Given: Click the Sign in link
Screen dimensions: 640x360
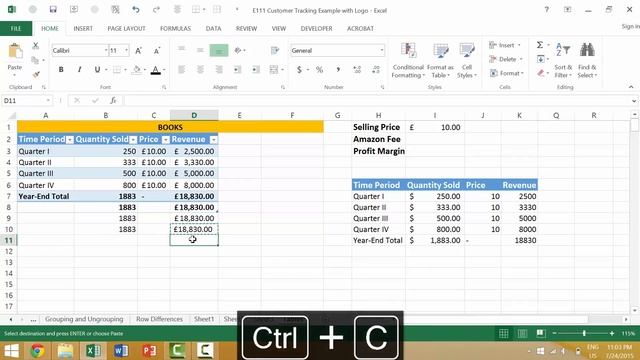Looking at the screenshot, I should coord(630,26).
